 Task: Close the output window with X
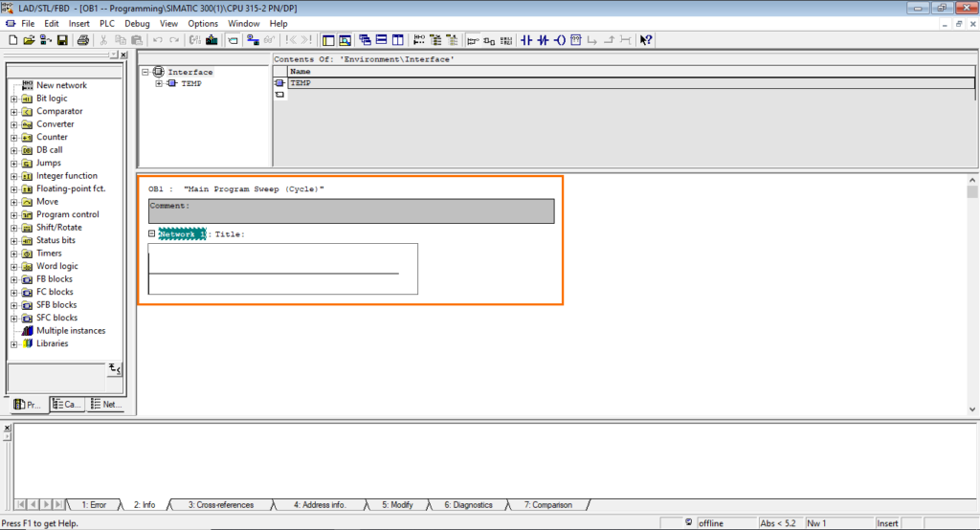8,429
